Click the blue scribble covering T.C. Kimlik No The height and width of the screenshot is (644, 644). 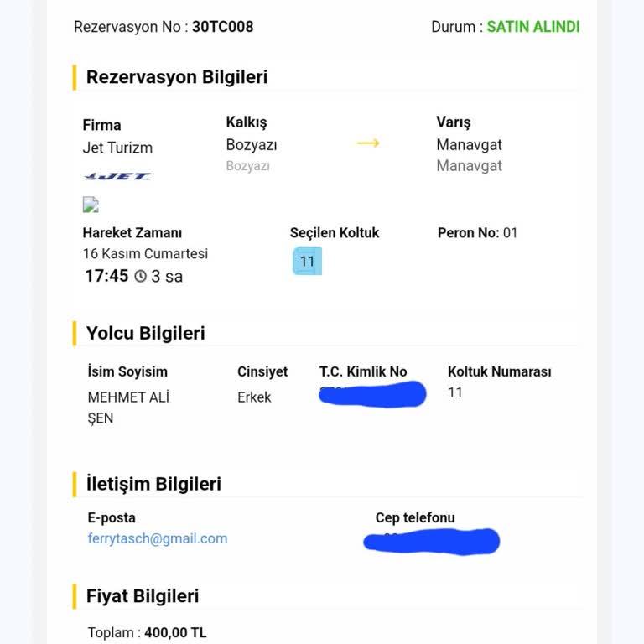373,393
